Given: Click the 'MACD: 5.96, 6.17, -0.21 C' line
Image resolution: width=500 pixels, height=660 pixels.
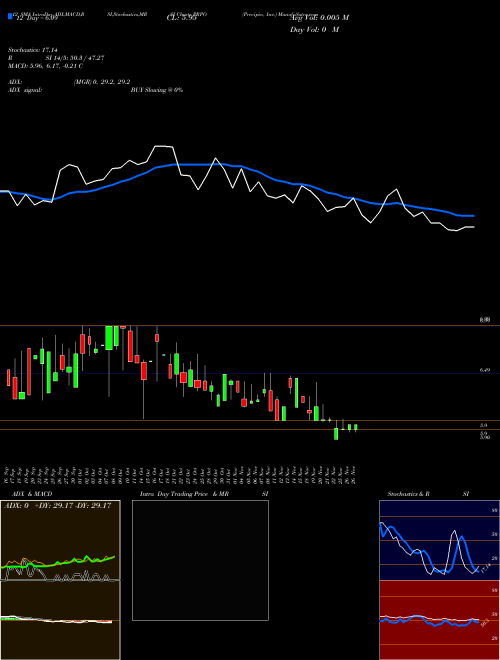Looking at the screenshot, I should [x=45, y=66].
